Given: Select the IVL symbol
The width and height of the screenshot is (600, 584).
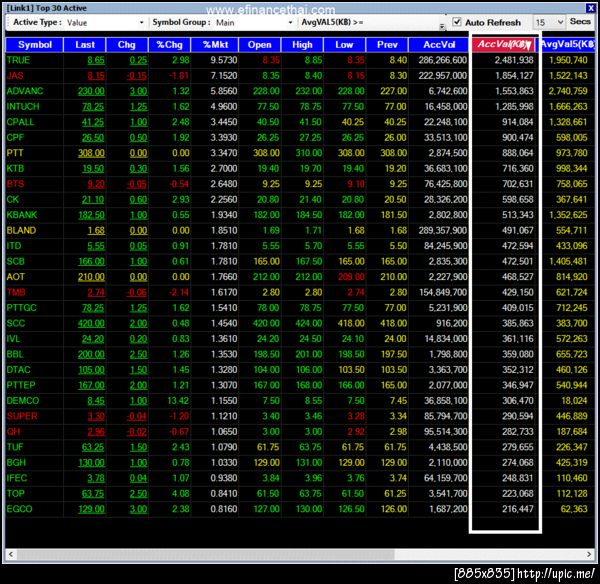Looking at the screenshot, I should tap(13, 339).
